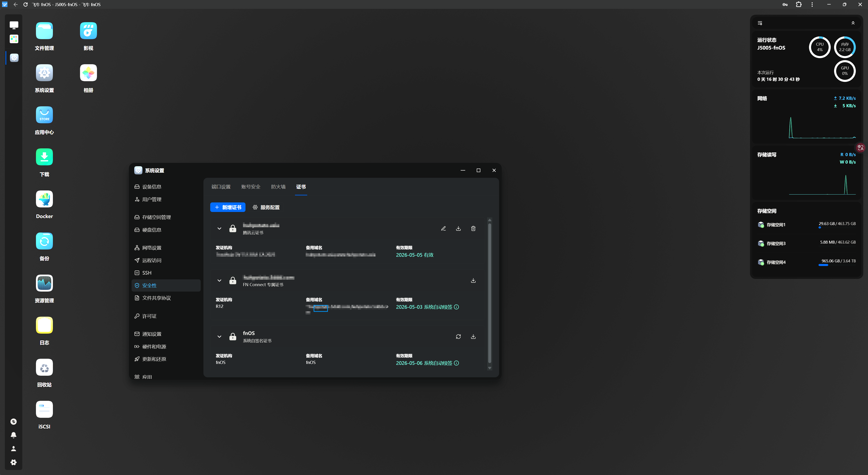Screen dimensions: 868x475
Task: Collapse the FN Connect certificate entry
Action: click(x=219, y=280)
